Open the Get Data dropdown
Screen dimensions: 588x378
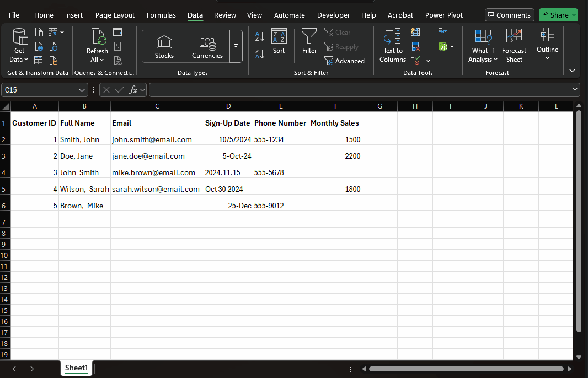pos(19,46)
